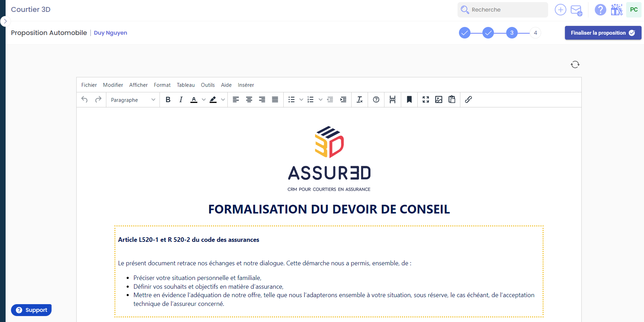
Task: Click the FORMALISATION DU DEVOIR DE CONSEIL heading
Action: (329, 209)
